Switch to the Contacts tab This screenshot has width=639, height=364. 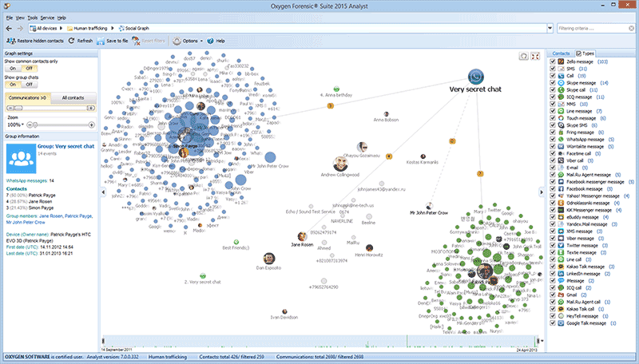click(561, 53)
